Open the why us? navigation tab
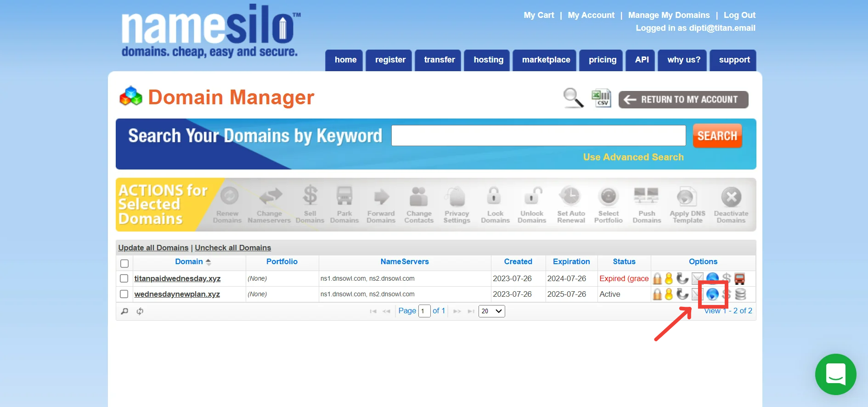Screen dimensions: 868x407 tap(682, 60)
